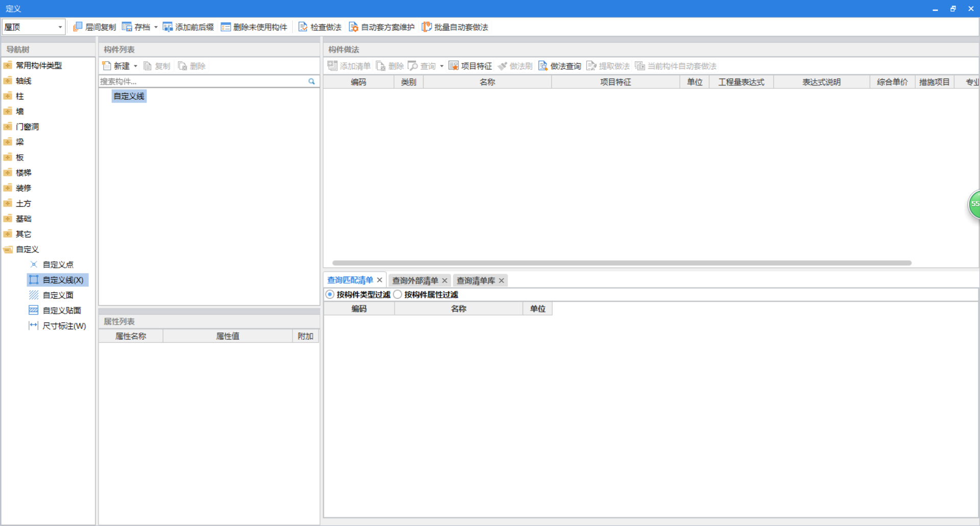
Task: Open the 存档 dropdown arrow
Action: click(x=156, y=27)
